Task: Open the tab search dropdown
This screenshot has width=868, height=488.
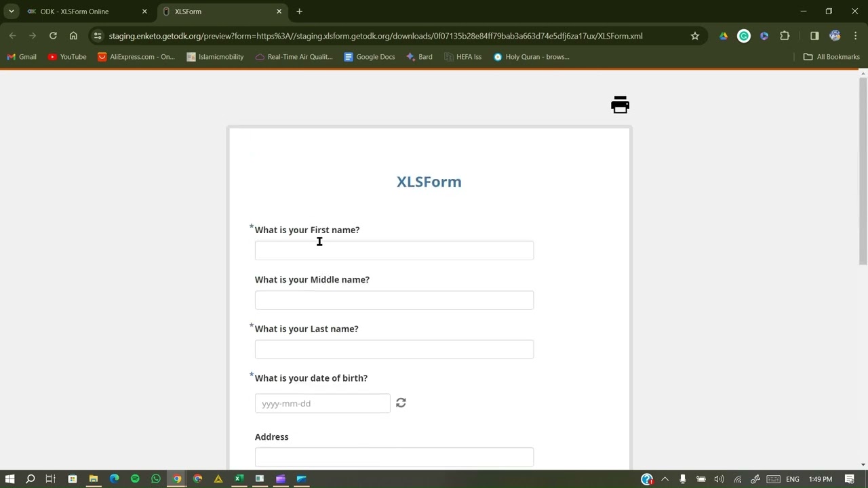Action: pos(11,12)
